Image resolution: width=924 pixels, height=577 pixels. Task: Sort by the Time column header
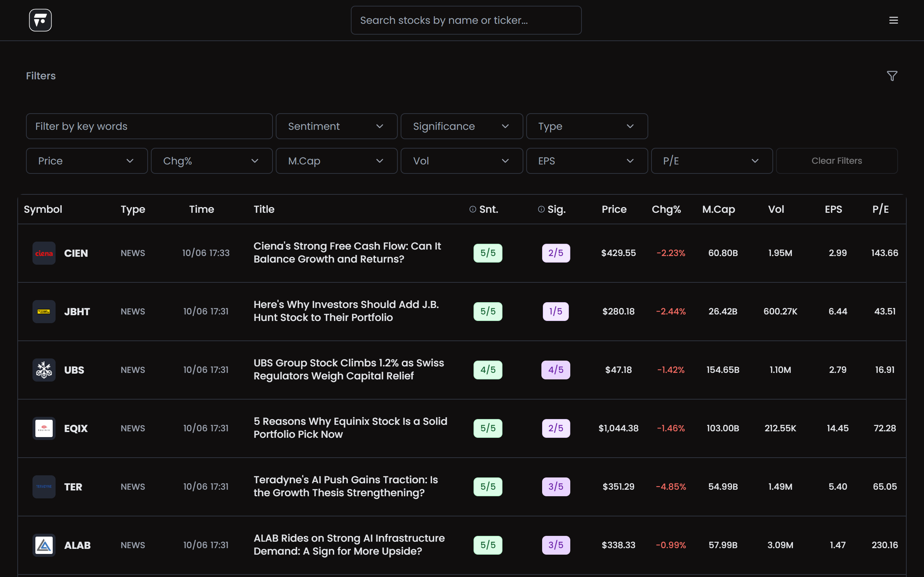click(x=202, y=209)
